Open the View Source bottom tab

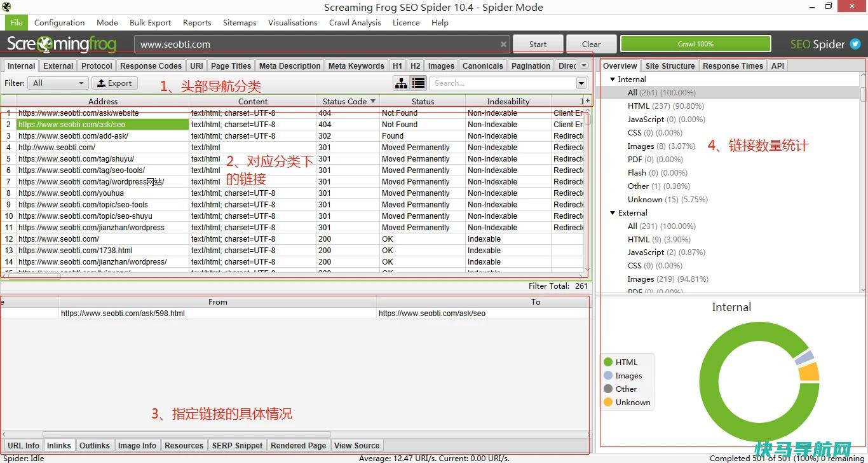356,445
